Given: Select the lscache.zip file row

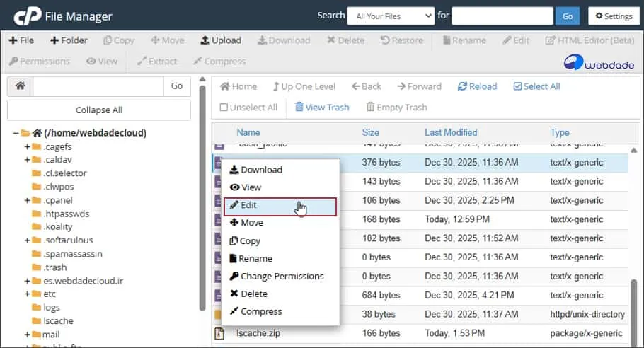Looking at the screenshot, I should [x=420, y=333].
